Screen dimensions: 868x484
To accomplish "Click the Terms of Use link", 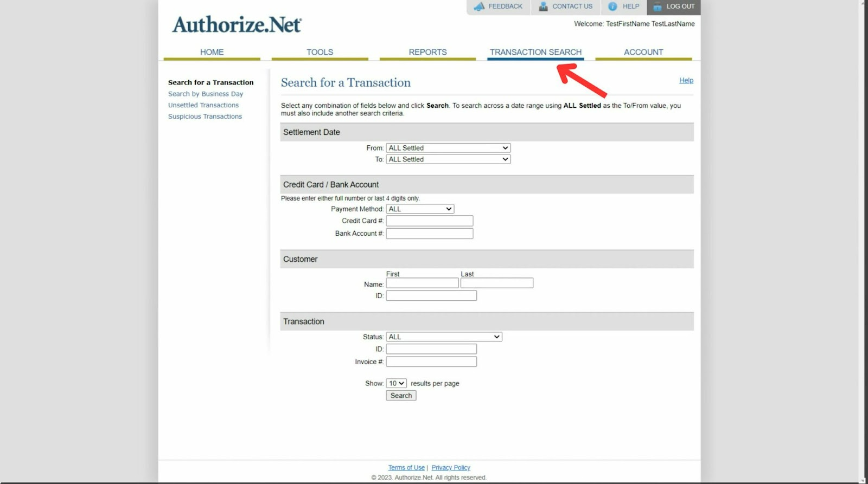I will (x=406, y=468).
